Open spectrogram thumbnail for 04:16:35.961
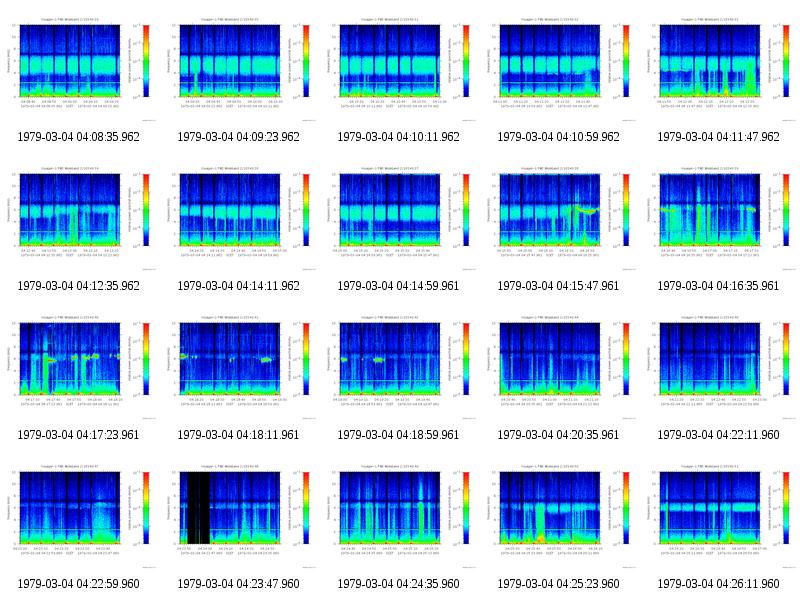800x596 pixels. [719, 218]
